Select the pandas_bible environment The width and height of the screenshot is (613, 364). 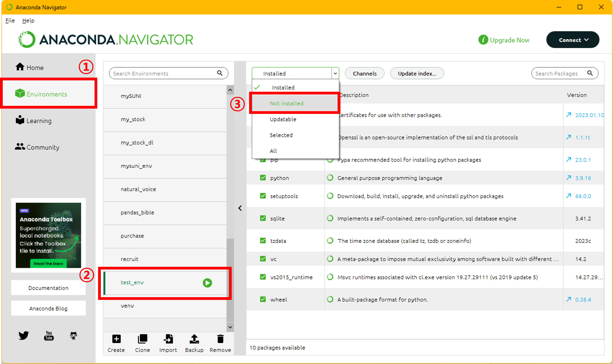click(165, 213)
